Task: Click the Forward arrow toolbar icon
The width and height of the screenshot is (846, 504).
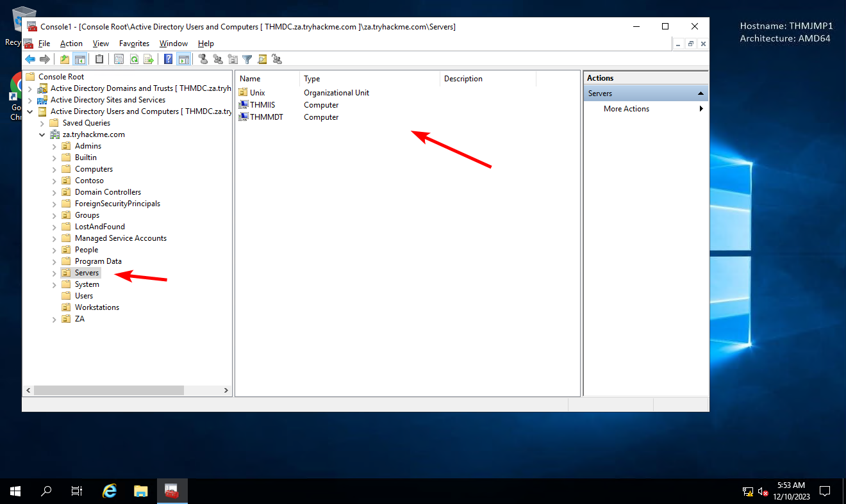Action: pos(45,60)
